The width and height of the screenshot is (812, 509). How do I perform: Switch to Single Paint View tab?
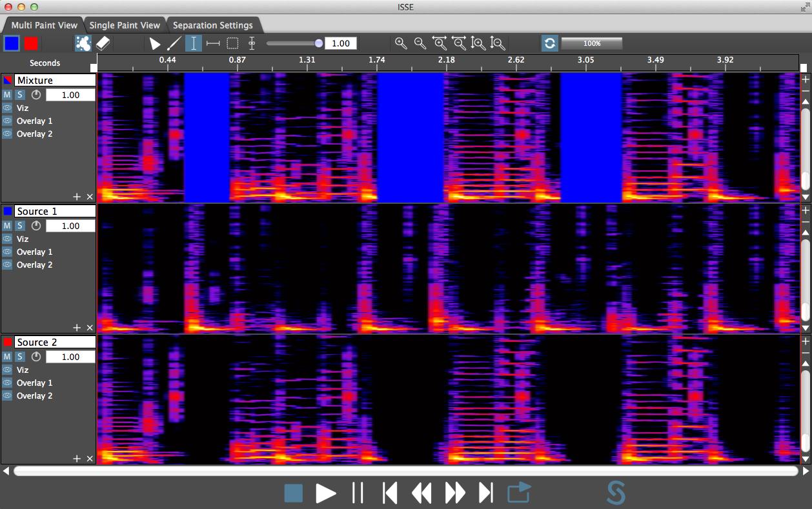[125, 25]
